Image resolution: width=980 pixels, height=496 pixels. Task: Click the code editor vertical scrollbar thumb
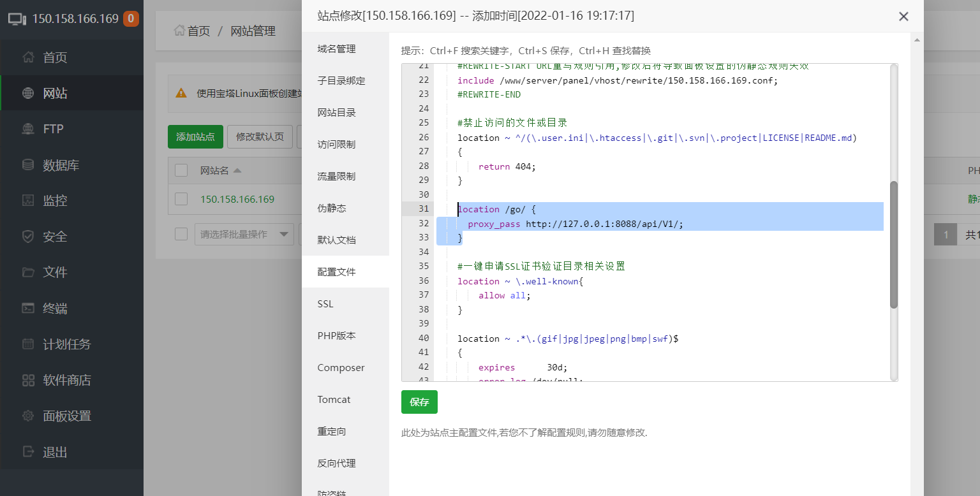893,244
